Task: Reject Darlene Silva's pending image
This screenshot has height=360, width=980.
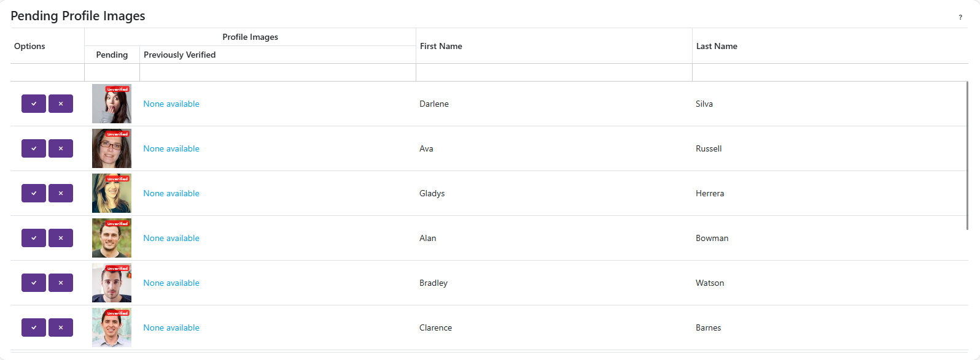Action: tap(61, 104)
